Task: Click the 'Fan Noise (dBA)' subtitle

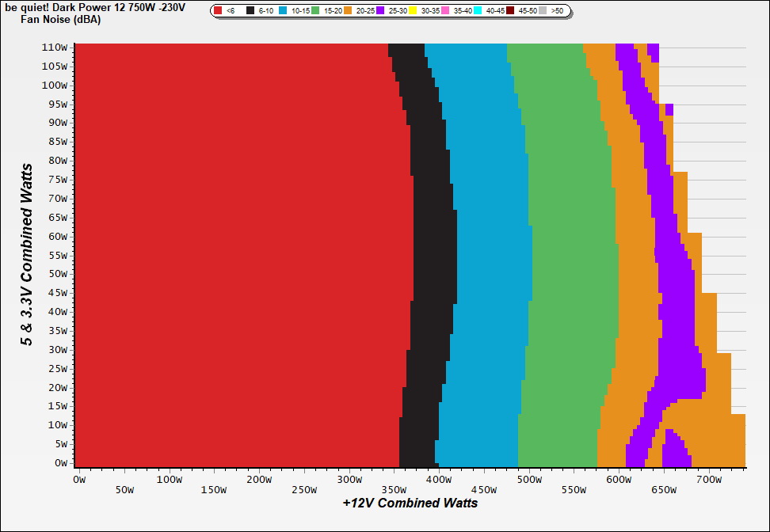Action: (x=61, y=20)
